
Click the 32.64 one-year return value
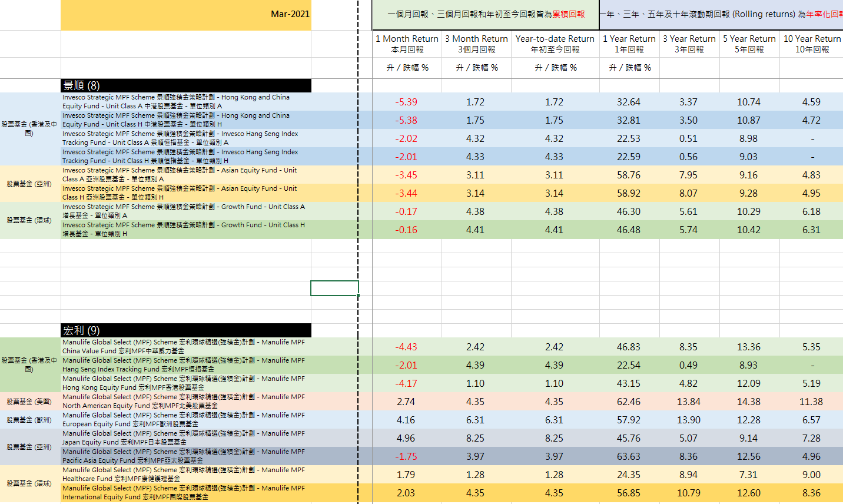pos(629,102)
